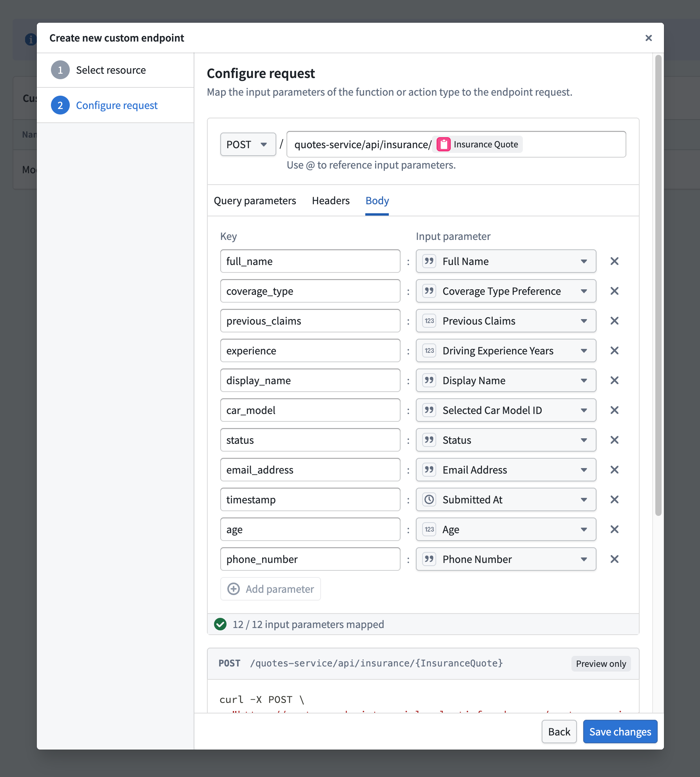Delete the full_name row using its X icon

614,261
